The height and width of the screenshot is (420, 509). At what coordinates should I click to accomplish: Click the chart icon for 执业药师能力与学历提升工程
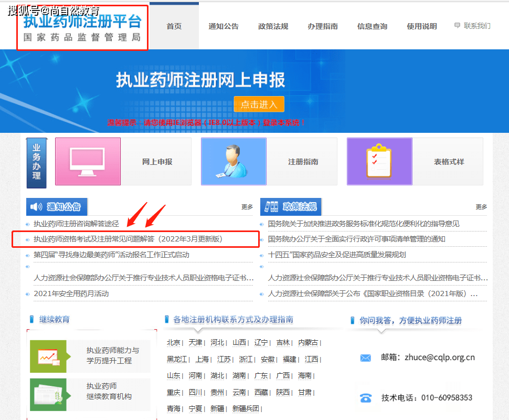pyautogui.click(x=48, y=356)
